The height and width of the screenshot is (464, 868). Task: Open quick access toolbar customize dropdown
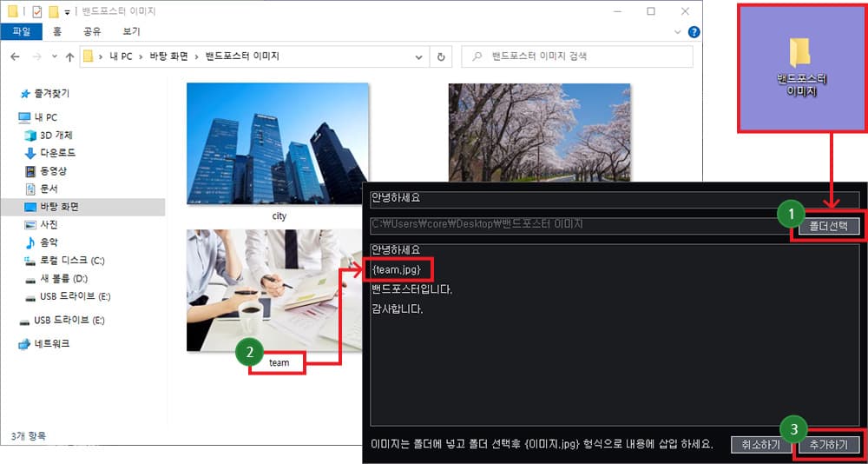point(67,11)
